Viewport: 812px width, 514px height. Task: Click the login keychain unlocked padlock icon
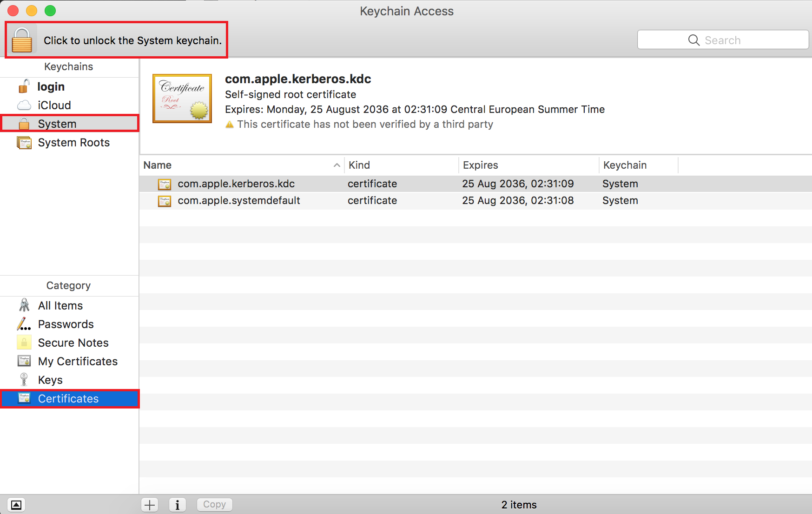coord(24,86)
